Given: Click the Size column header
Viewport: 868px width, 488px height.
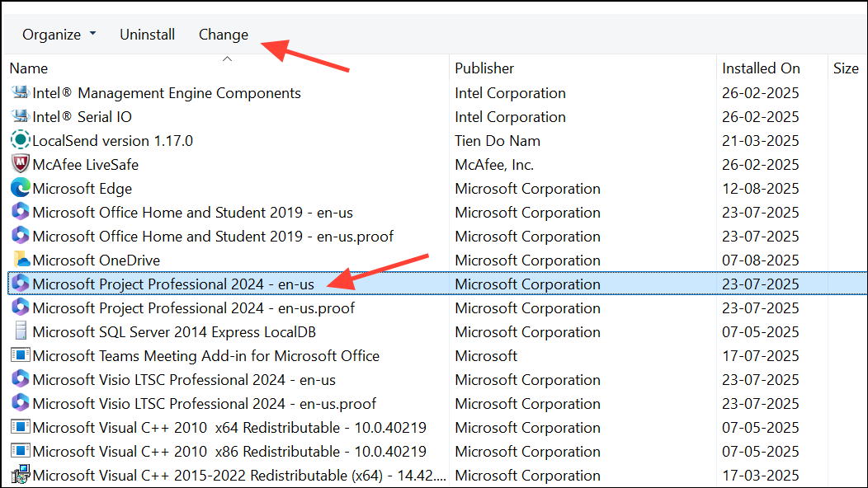Looking at the screenshot, I should (846, 68).
